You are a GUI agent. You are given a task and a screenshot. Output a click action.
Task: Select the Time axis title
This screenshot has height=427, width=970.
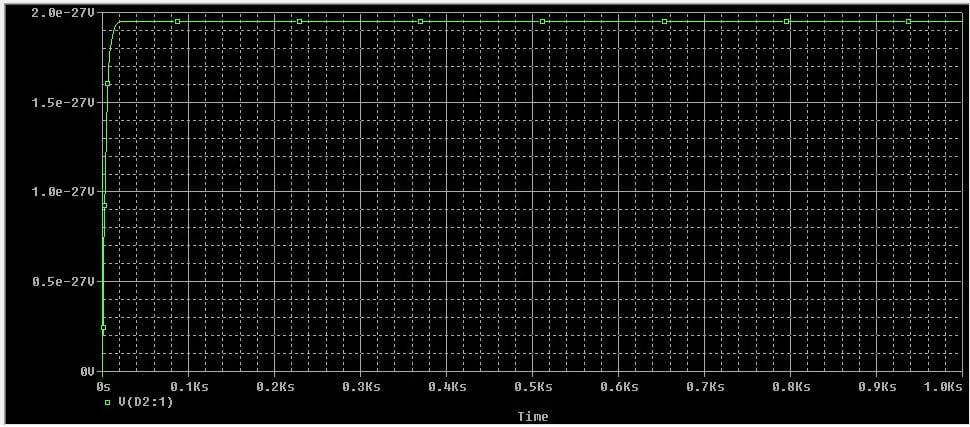pyautogui.click(x=533, y=416)
